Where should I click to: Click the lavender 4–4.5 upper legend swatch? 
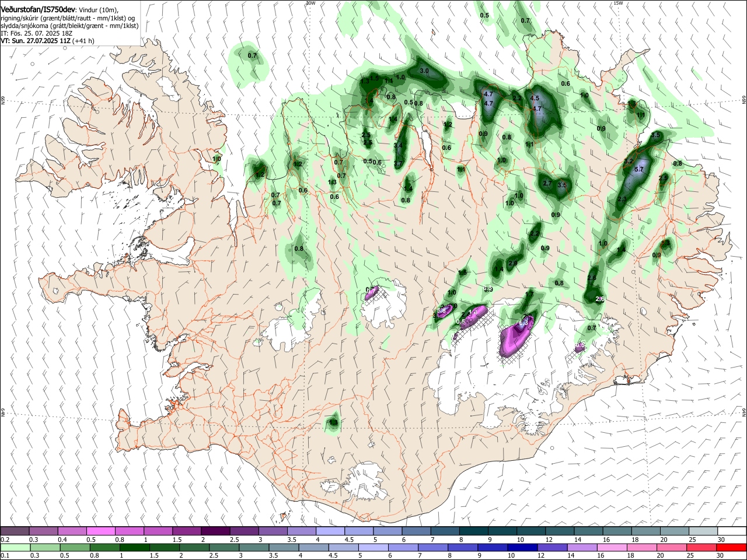click(330, 531)
